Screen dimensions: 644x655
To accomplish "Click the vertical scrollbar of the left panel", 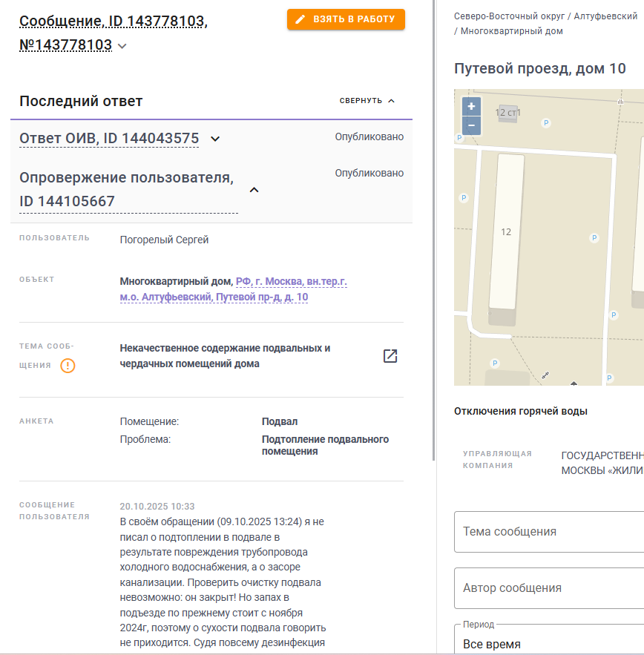I will (434, 230).
